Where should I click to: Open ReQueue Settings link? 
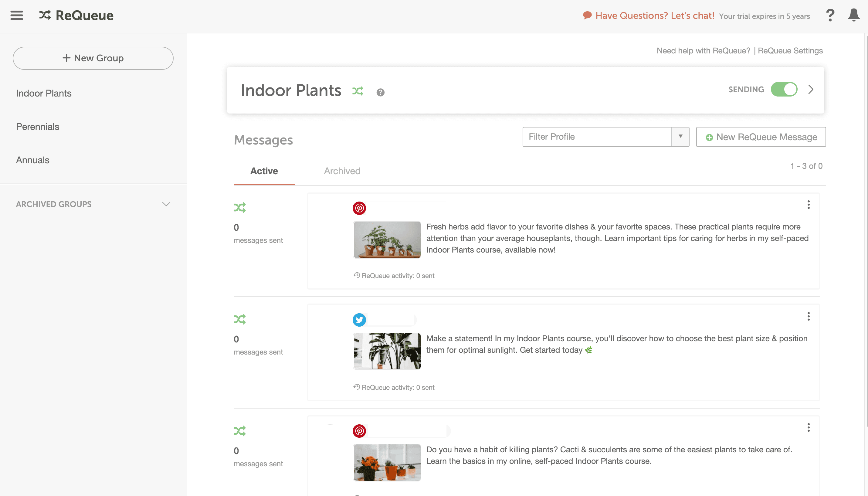tap(790, 51)
